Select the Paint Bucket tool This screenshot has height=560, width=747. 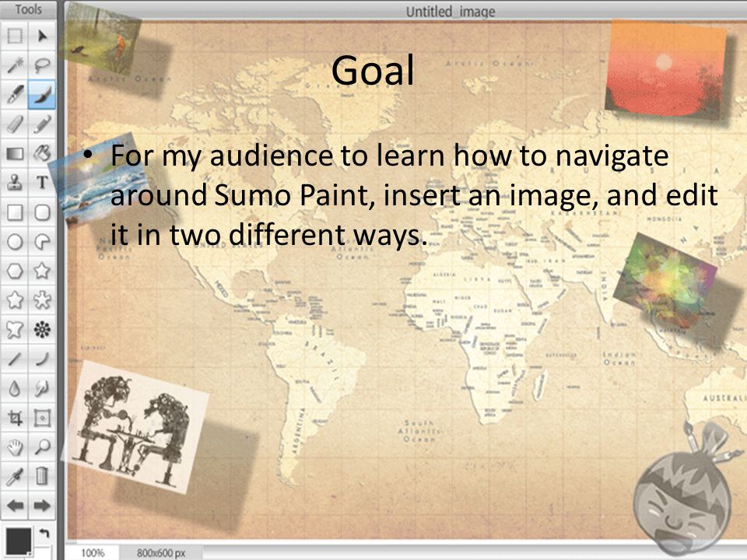coord(42,153)
